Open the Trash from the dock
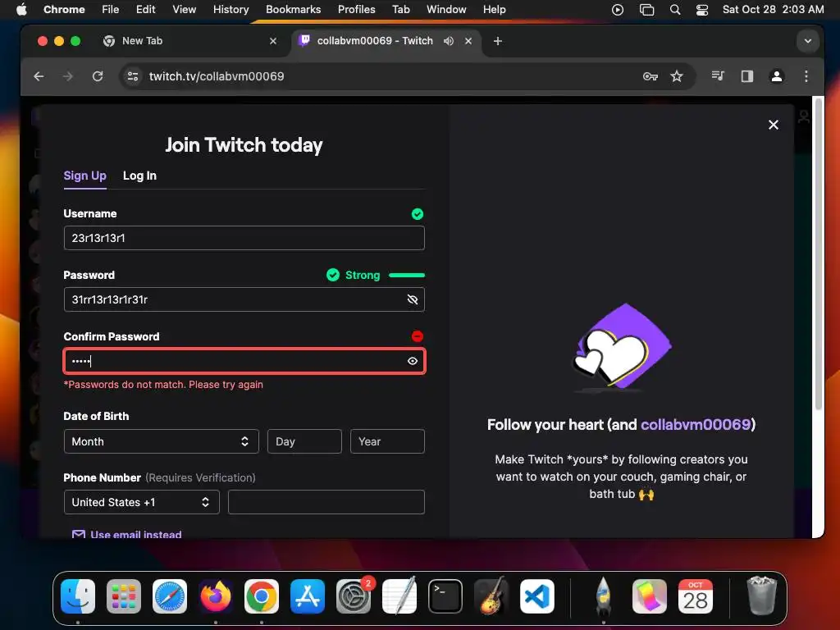Screen dimensions: 840x630 (761, 596)
